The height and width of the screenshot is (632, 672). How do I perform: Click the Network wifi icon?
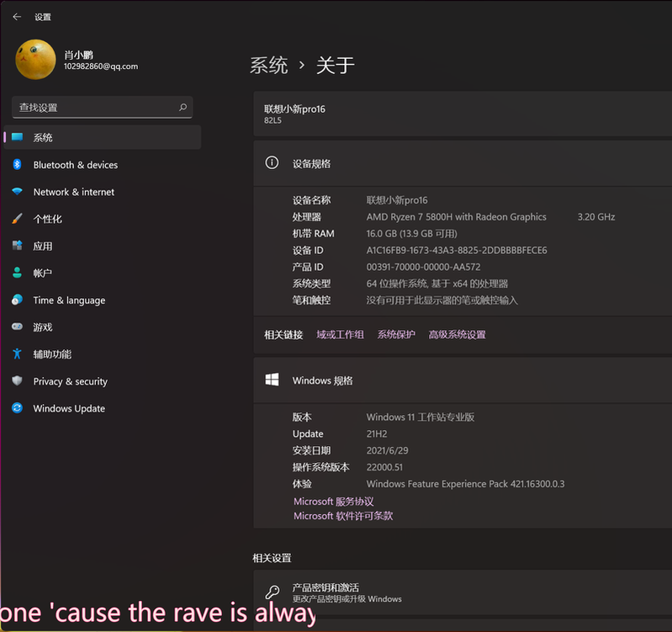click(17, 191)
